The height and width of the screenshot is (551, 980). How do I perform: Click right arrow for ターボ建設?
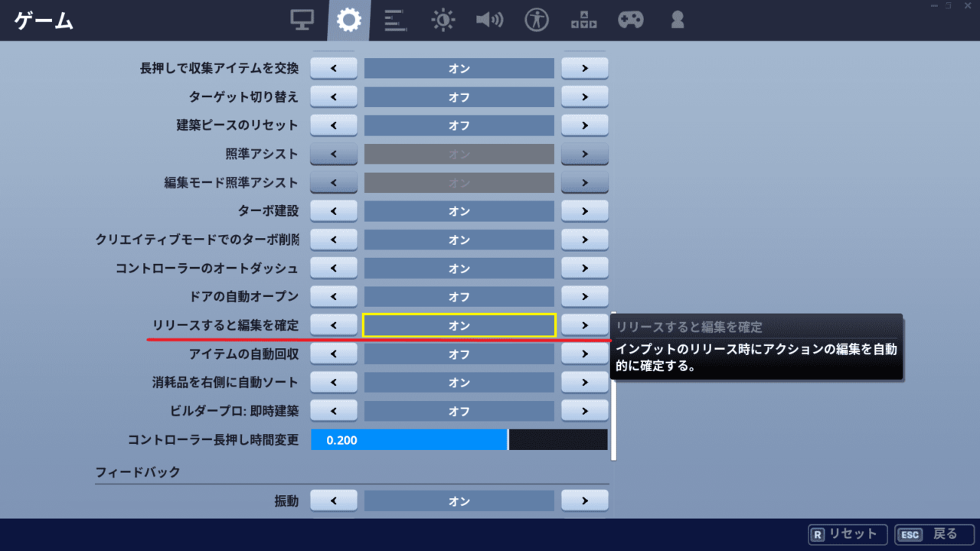tap(585, 210)
